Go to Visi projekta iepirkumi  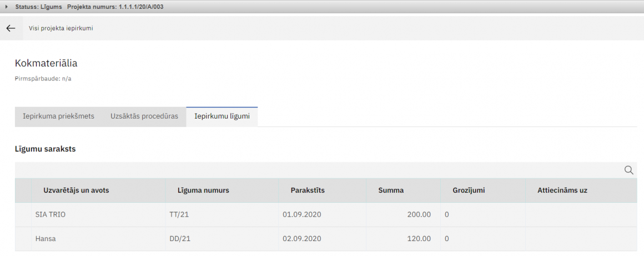[x=61, y=28]
